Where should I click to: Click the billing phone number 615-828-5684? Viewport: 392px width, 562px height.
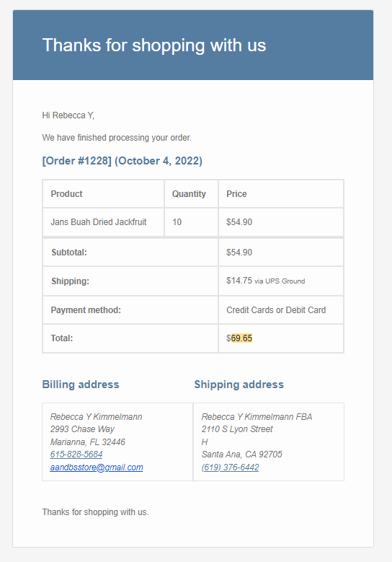(x=76, y=455)
